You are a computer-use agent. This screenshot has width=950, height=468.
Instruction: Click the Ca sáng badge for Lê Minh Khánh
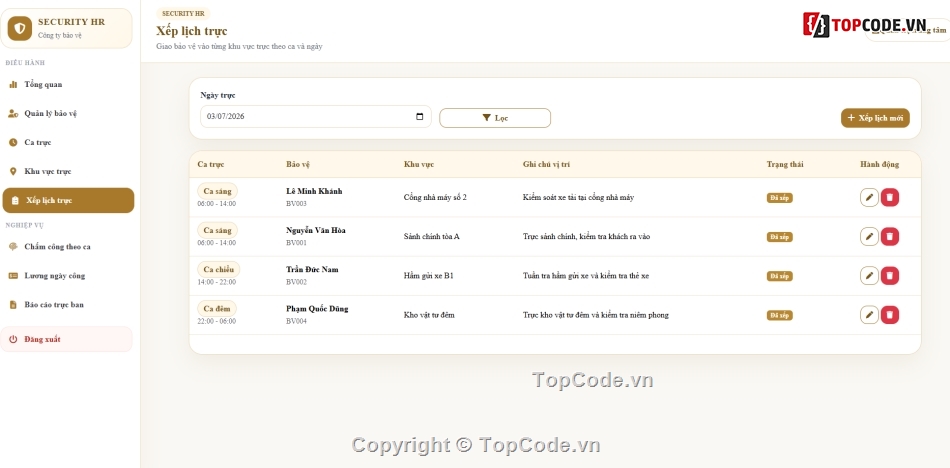(218, 191)
